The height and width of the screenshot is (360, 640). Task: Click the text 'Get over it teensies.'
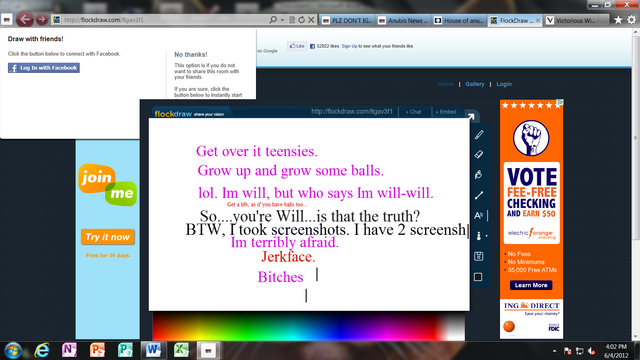click(x=257, y=151)
